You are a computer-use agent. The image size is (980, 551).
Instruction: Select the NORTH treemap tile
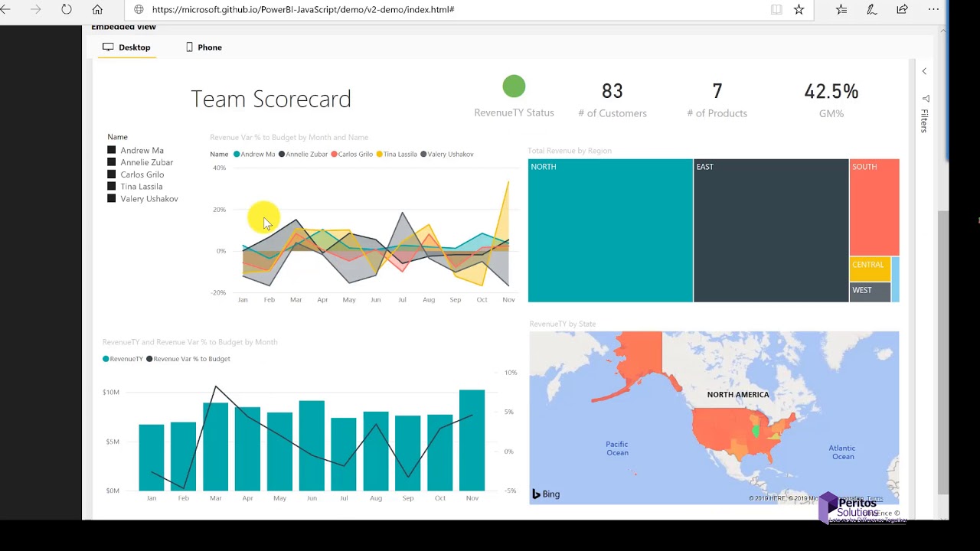pos(610,230)
